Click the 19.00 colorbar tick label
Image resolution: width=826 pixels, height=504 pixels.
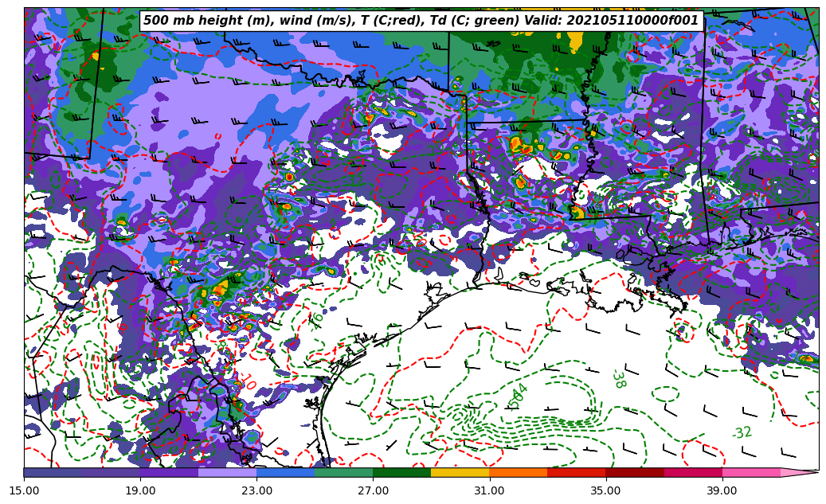click(x=140, y=490)
